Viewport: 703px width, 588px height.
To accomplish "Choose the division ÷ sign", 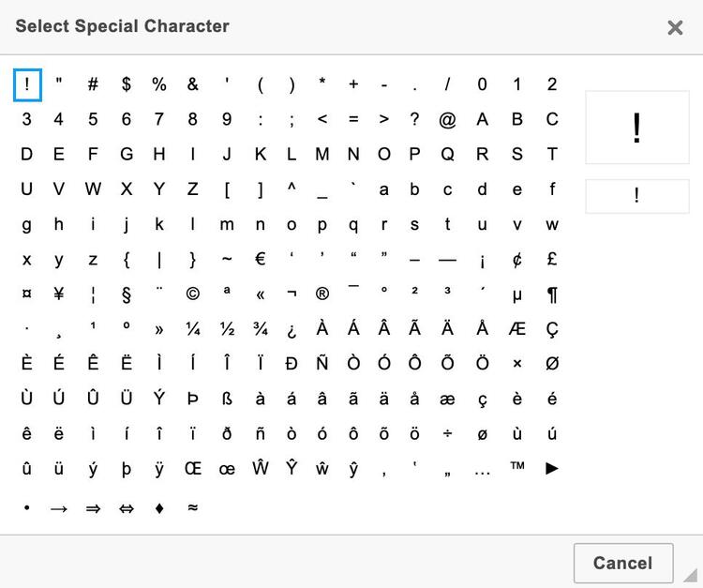I will click(447, 433).
